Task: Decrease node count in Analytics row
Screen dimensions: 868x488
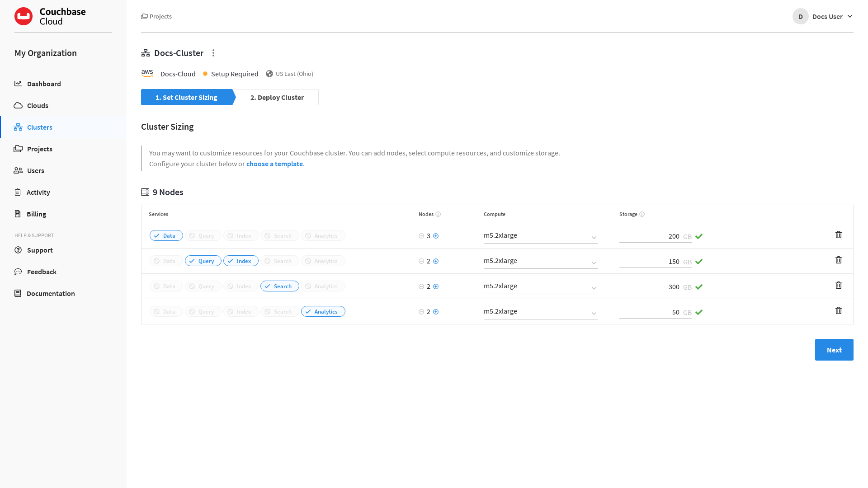Action: (x=421, y=312)
